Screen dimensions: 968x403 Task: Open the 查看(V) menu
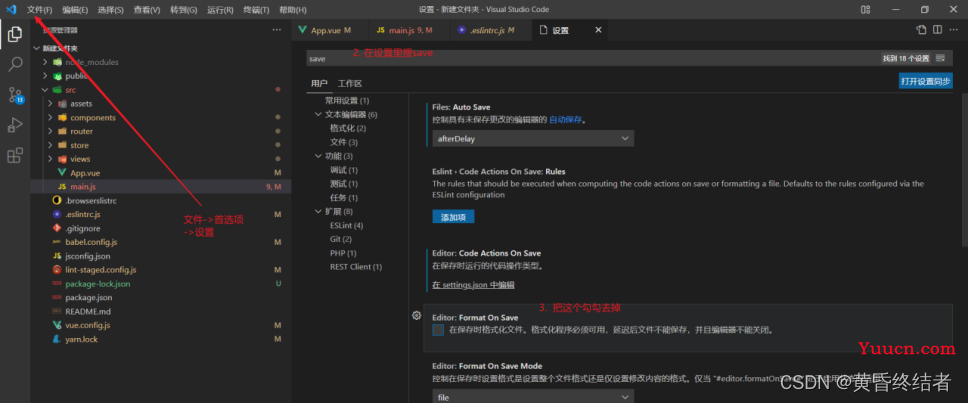[x=146, y=10]
